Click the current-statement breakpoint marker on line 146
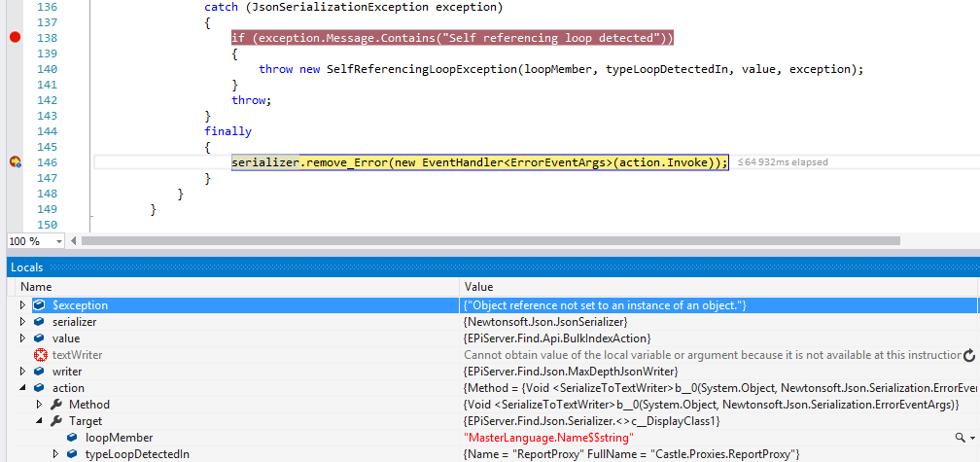This screenshot has width=980, height=462. pos(15,162)
